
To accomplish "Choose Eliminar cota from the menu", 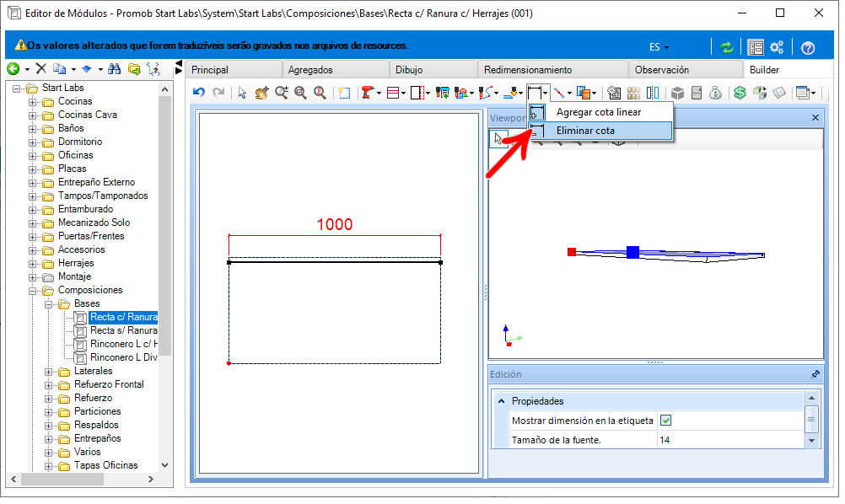I will 585,131.
